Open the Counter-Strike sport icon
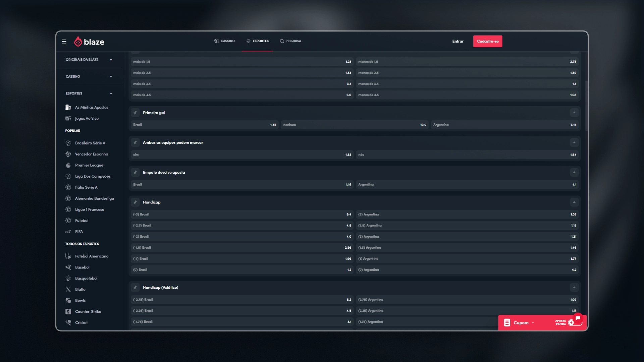Viewport: 644px width, 362px height. click(x=68, y=311)
